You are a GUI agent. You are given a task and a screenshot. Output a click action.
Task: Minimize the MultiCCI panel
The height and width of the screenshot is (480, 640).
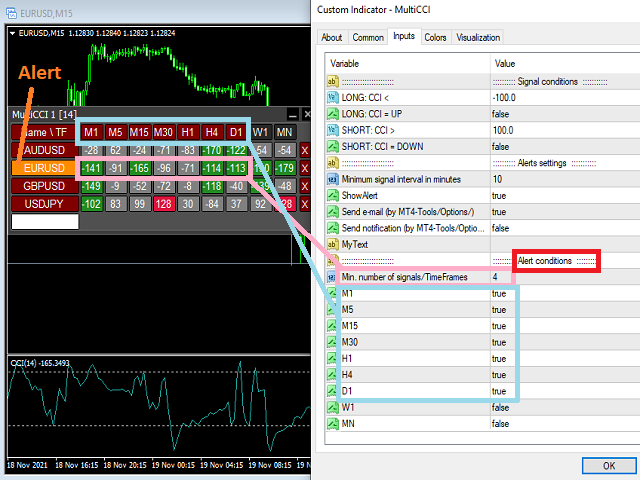tap(292, 115)
